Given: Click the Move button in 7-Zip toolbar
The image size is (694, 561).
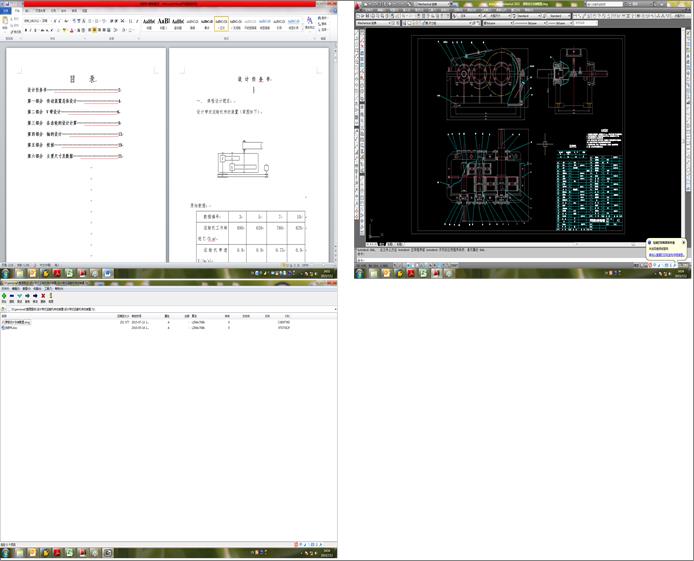Looking at the screenshot, I should (x=35, y=297).
